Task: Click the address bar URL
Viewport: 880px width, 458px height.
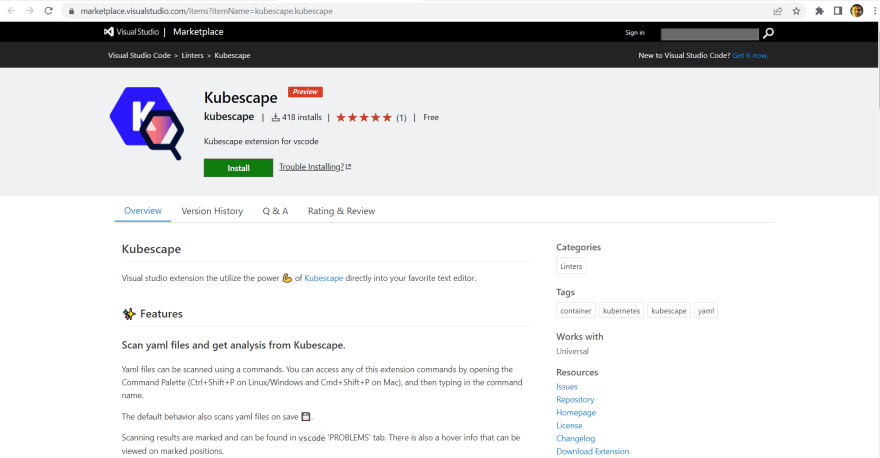Action: (x=207, y=11)
